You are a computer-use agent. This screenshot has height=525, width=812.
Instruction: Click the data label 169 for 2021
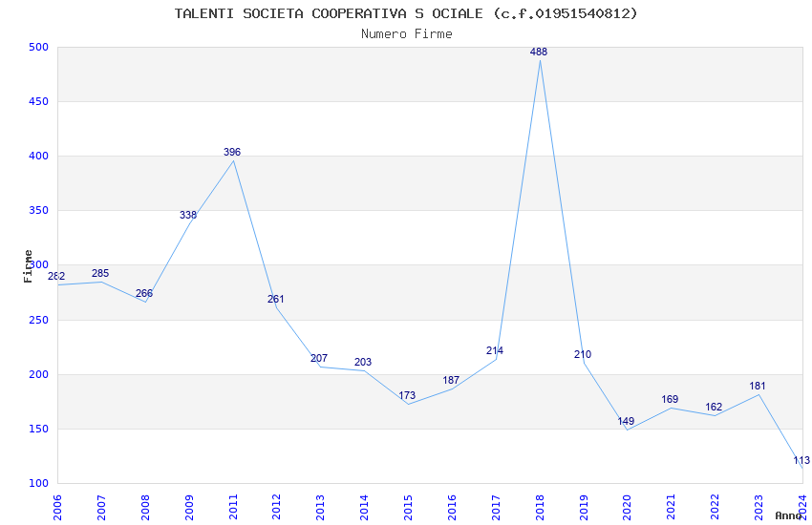click(x=670, y=400)
